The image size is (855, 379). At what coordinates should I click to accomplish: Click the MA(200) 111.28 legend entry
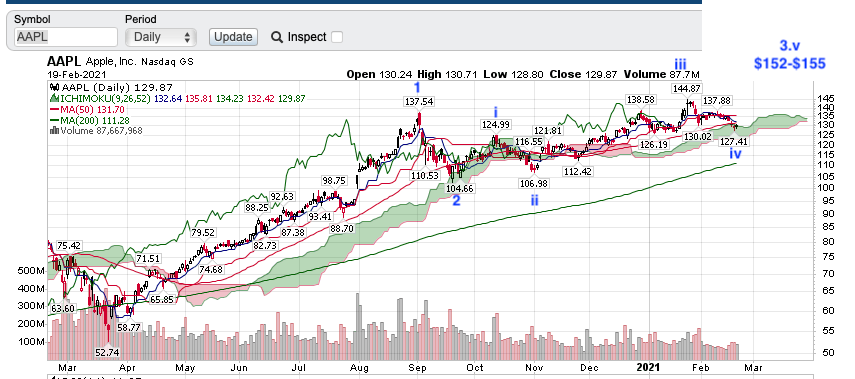pyautogui.click(x=91, y=120)
